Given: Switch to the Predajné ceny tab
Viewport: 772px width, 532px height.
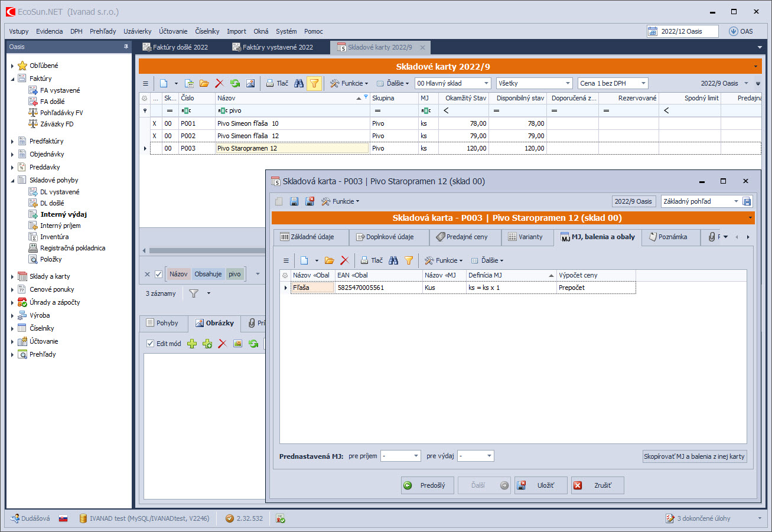Looking at the screenshot, I should (462, 237).
